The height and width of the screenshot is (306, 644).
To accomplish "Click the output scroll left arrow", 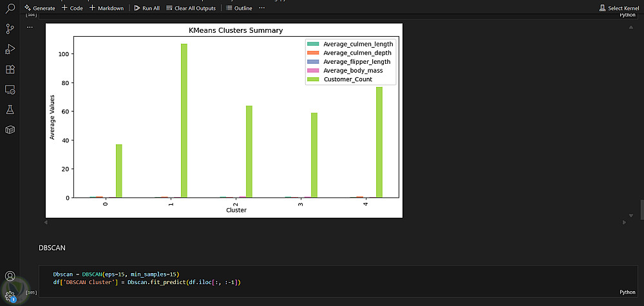I will coord(46,222).
